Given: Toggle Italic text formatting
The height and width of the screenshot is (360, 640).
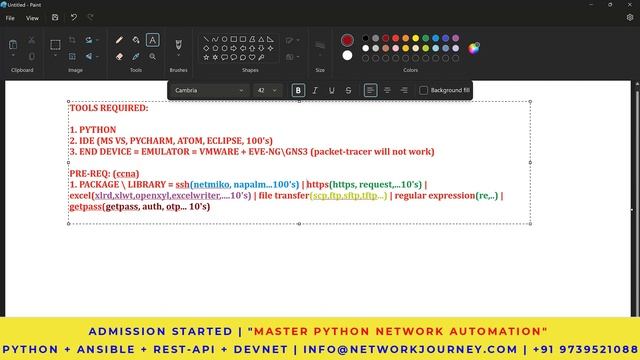Looking at the screenshot, I should point(315,90).
